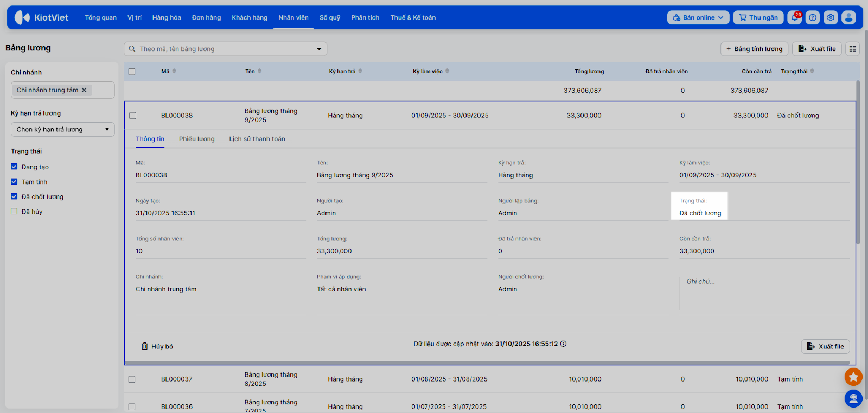Open the Sổ quỹ menu

pyautogui.click(x=330, y=17)
